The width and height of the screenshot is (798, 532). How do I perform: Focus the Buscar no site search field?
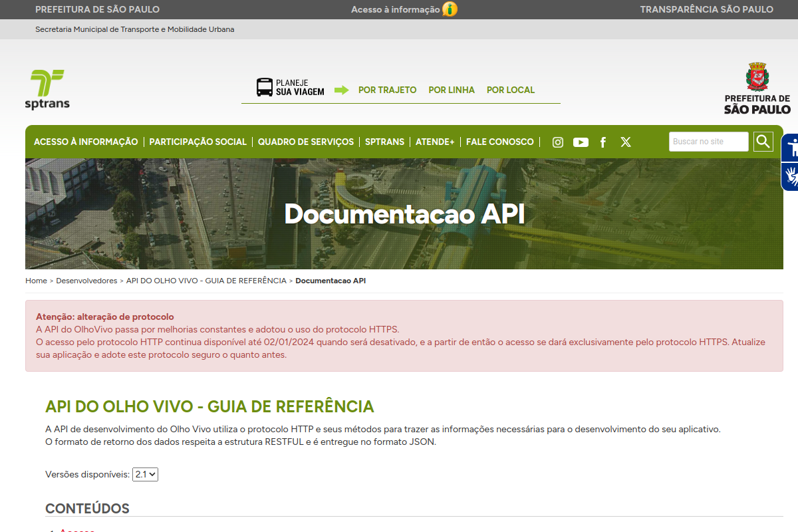(709, 141)
